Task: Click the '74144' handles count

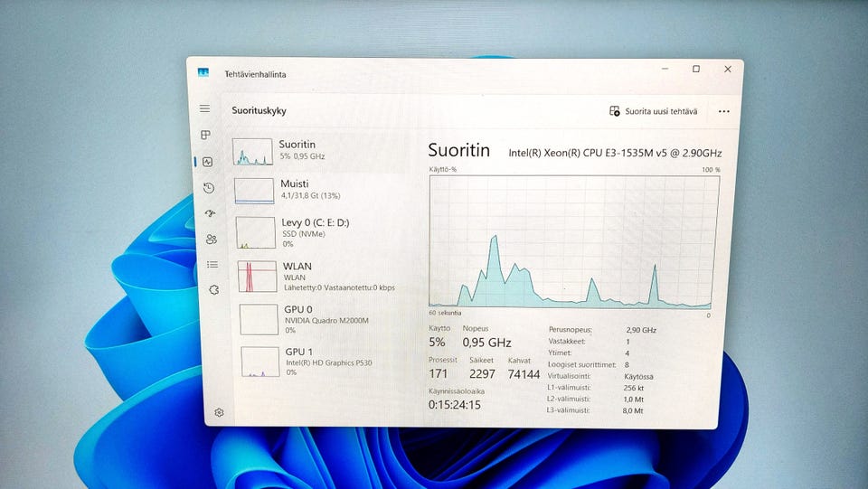Action: click(x=524, y=374)
